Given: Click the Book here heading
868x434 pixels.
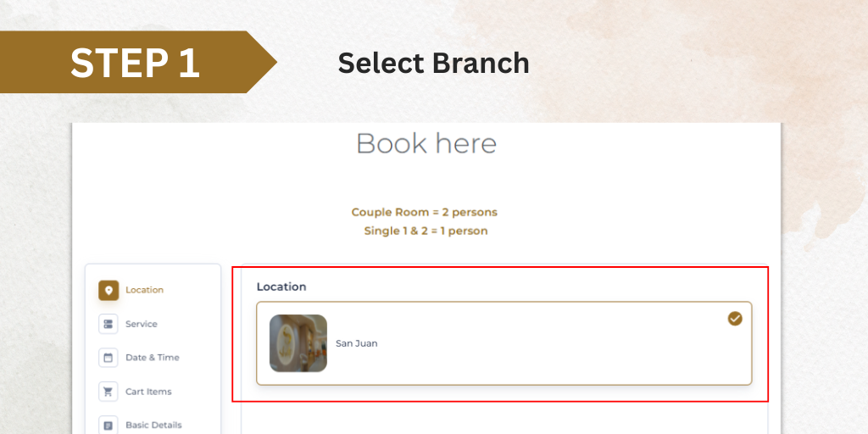Looking at the screenshot, I should tap(426, 143).
